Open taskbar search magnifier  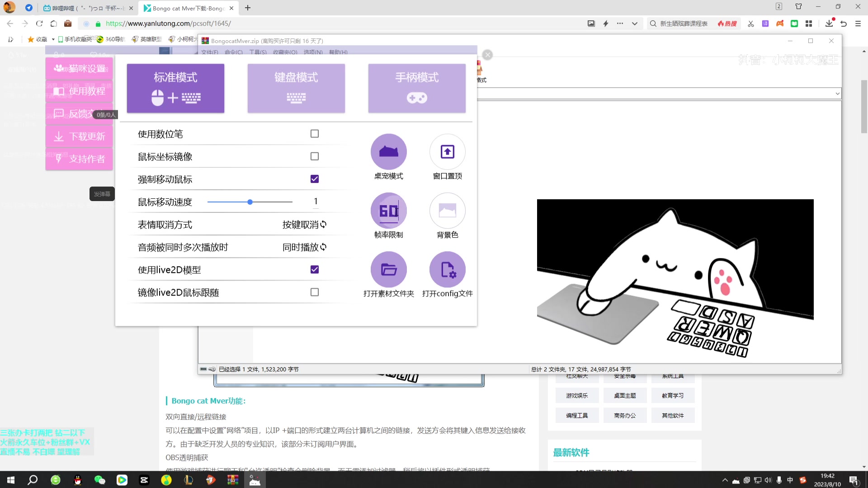pyautogui.click(x=33, y=480)
